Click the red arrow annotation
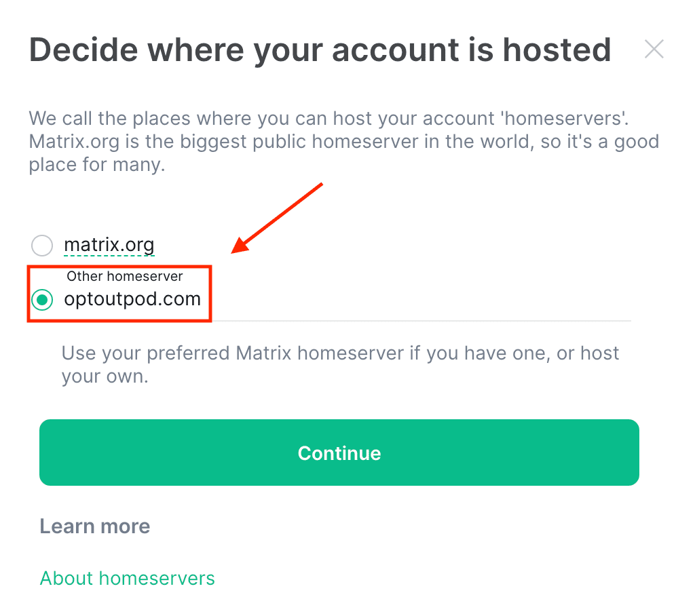Screen dimensions: 695x616 tap(277, 218)
